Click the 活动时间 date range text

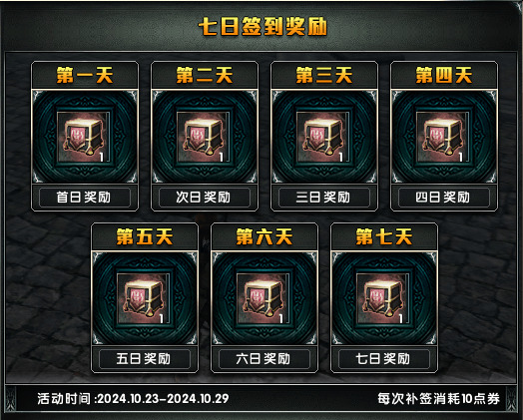tap(133, 398)
